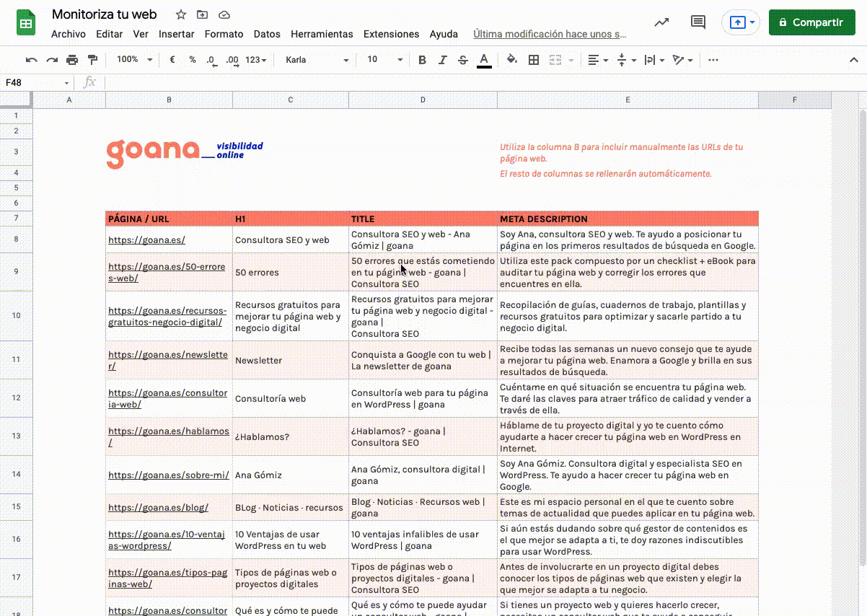
Task: Open the Extensiones menu
Action: click(391, 34)
